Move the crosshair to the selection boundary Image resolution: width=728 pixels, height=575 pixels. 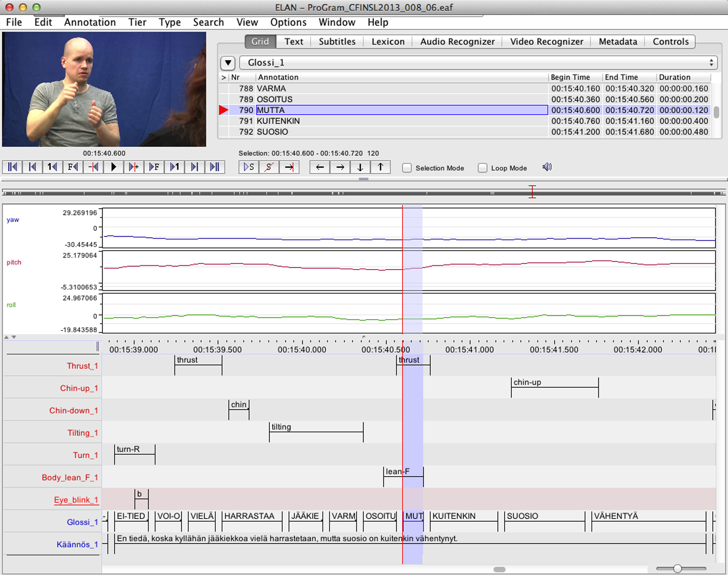click(x=289, y=167)
